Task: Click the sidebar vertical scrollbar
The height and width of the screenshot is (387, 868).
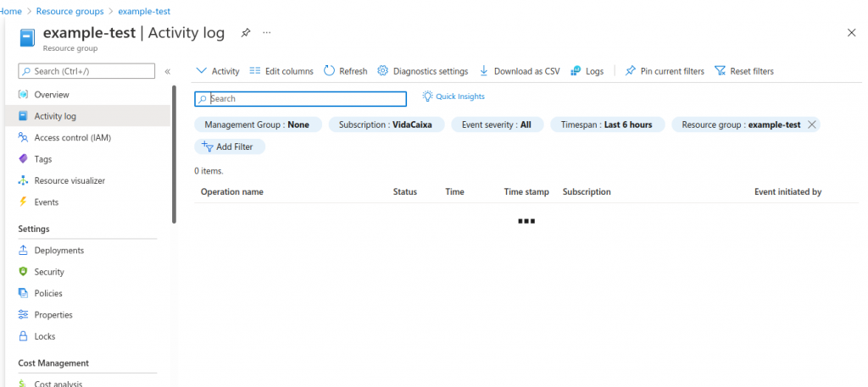Action: click(174, 152)
